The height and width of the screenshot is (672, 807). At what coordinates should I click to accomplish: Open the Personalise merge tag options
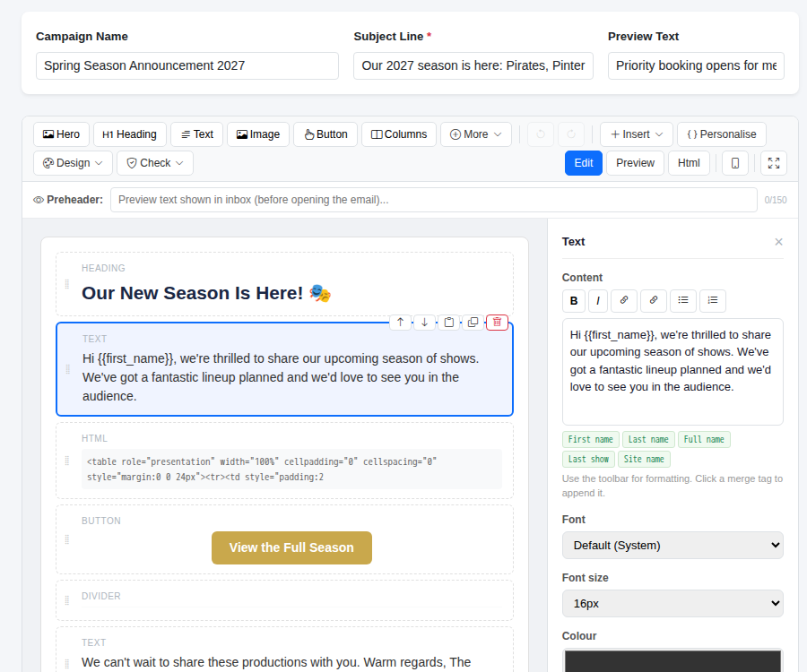tap(722, 134)
